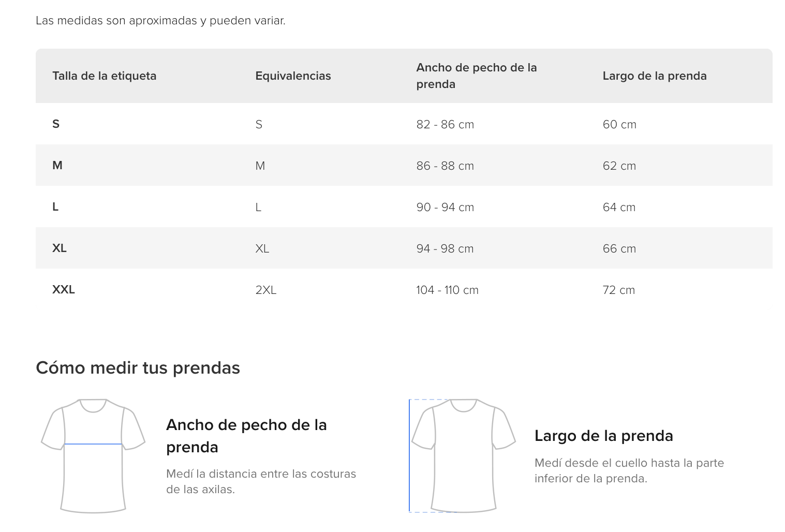Screen dimensions: 785x532
Task: Click the garment length t-shirt illustration
Action: pyautogui.click(x=462, y=456)
